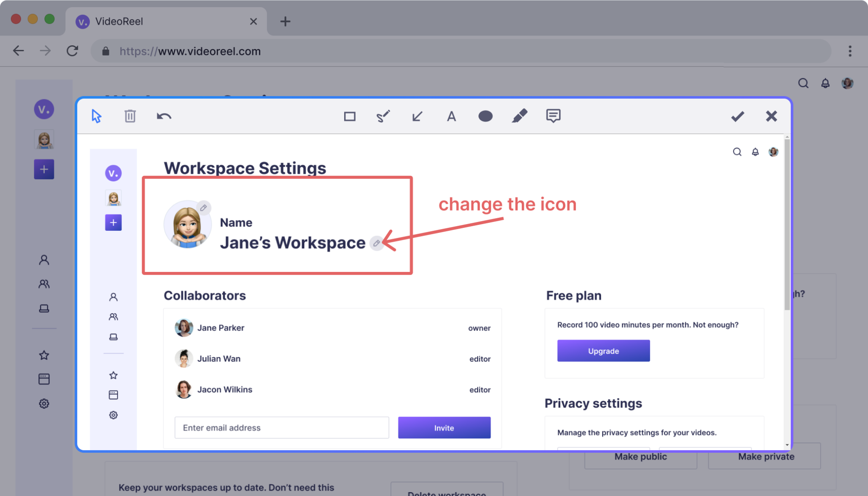
Task: Click the pencil to edit workspace name
Action: click(376, 243)
